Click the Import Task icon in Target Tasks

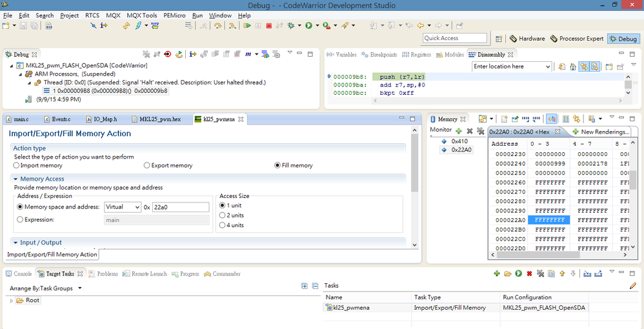pos(587,274)
